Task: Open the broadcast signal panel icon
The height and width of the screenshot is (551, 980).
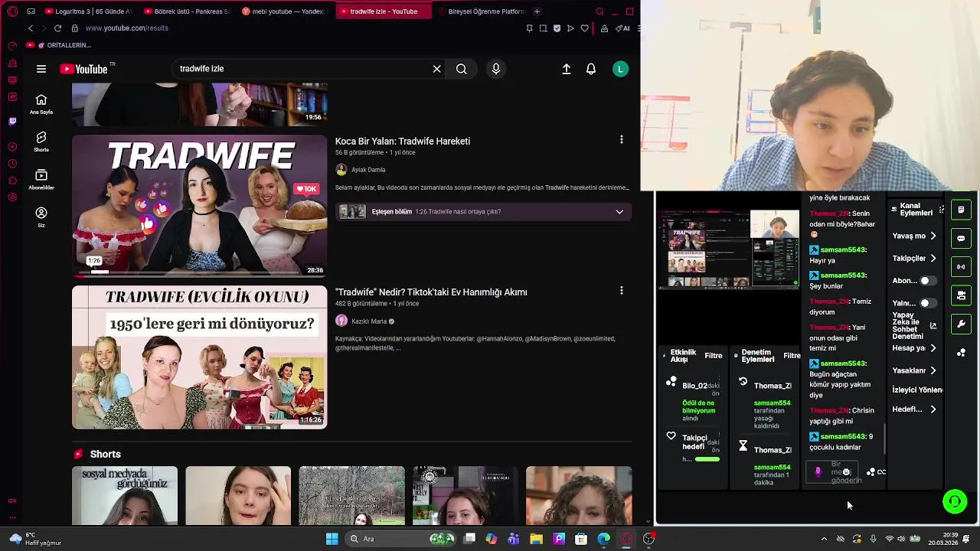Action: point(961,267)
